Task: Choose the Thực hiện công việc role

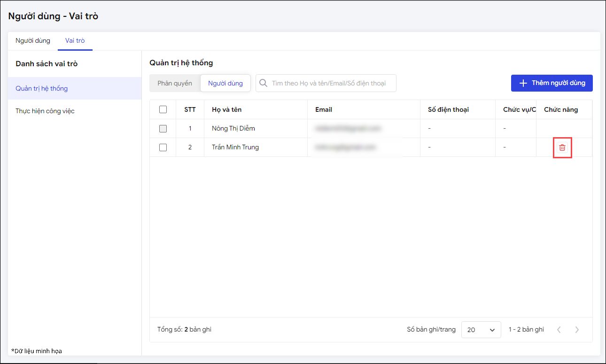Action: coord(45,111)
